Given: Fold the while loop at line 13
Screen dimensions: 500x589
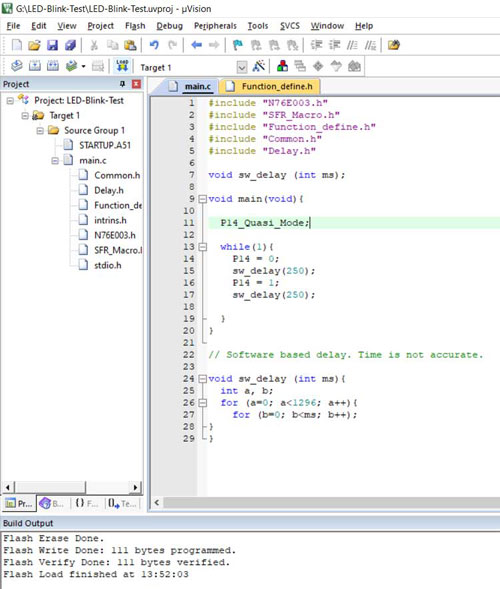Looking at the screenshot, I should click(202, 247).
